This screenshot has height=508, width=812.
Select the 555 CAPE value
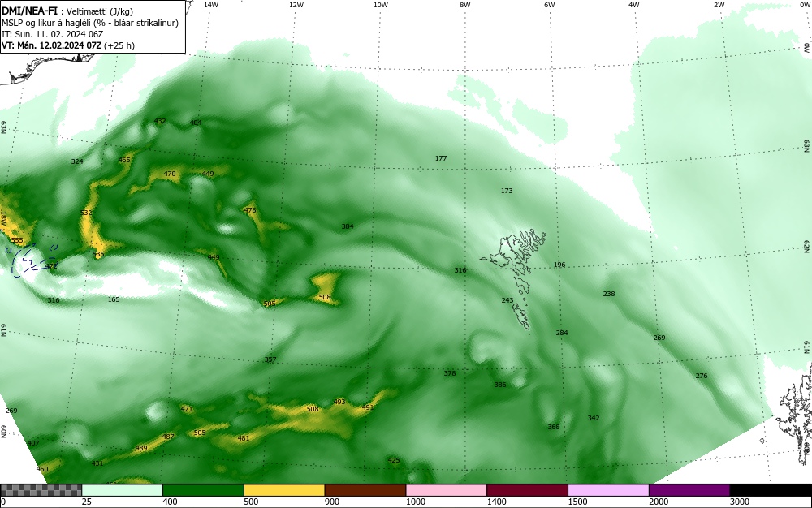17,240
